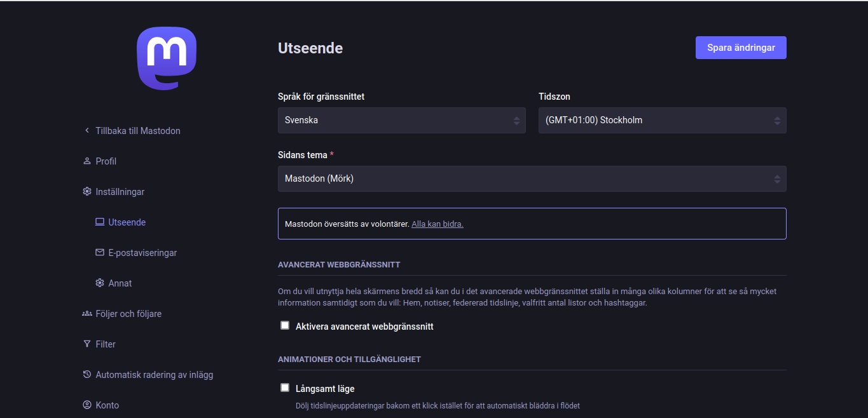The image size is (868, 418).
Task: Click the circled icon next to Konto
Action: point(86,405)
